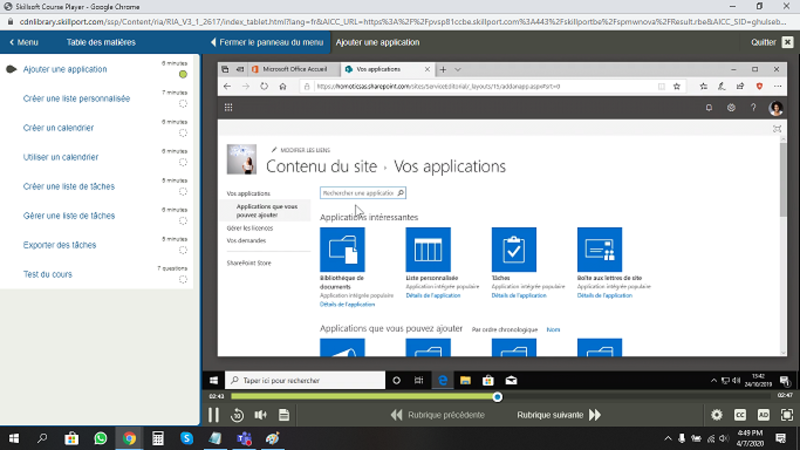Open new tab plus button in Edge
The height and width of the screenshot is (450, 800).
pos(443,69)
